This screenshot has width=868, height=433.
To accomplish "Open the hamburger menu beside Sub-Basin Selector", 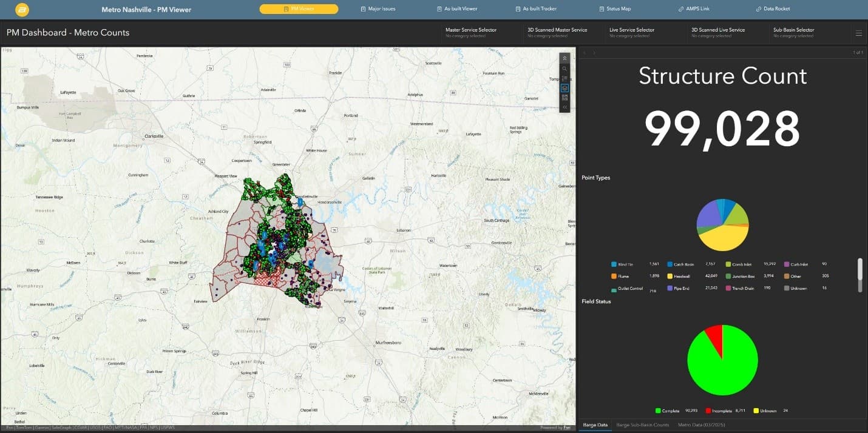I will (x=858, y=33).
